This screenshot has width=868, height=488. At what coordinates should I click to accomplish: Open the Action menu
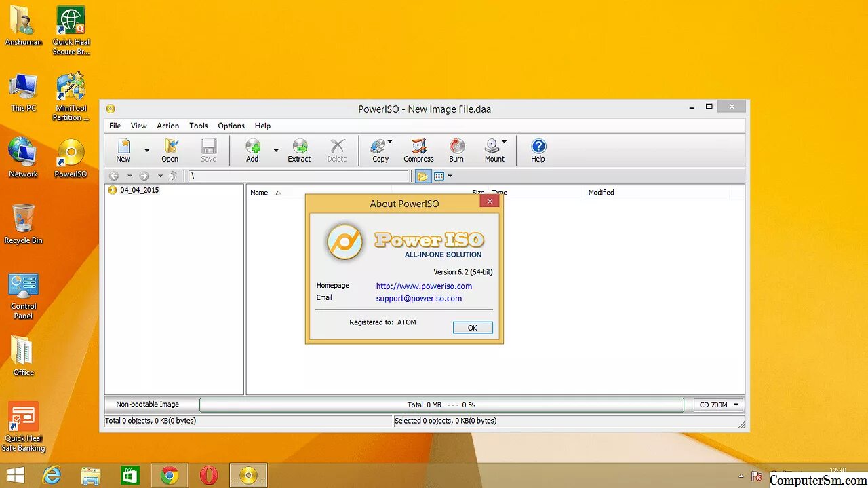[x=168, y=126]
